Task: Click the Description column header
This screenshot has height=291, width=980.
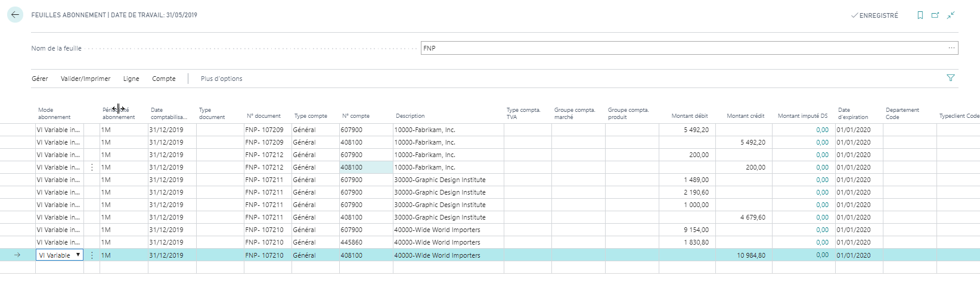Action: (410, 116)
